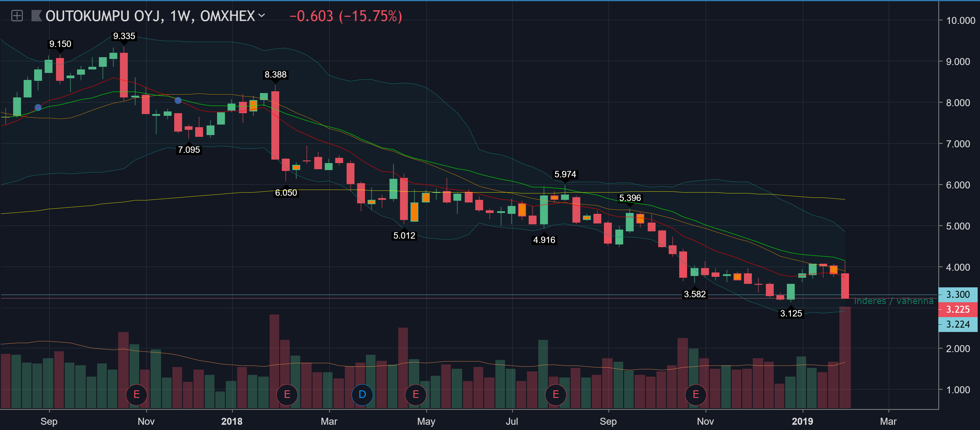The width and height of the screenshot is (980, 430).
Task: Click the plus expand icon beside the symbol title
Action: click(x=17, y=16)
